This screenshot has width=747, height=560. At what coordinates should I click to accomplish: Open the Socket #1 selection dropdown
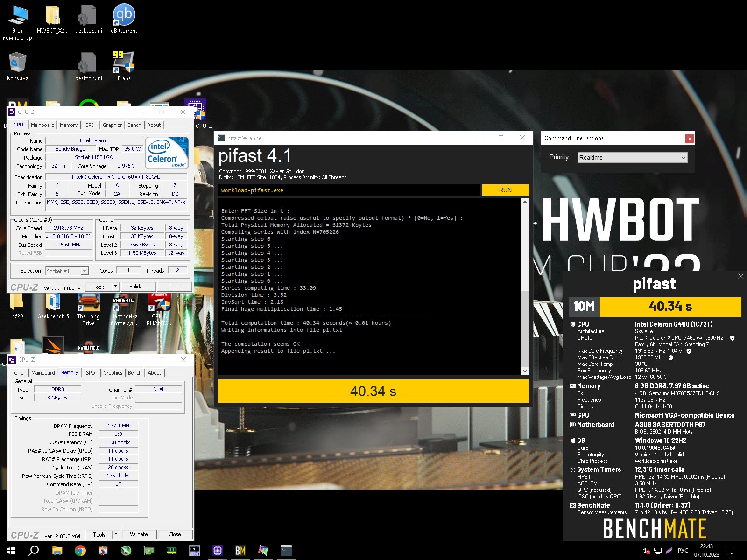pyautogui.click(x=67, y=271)
